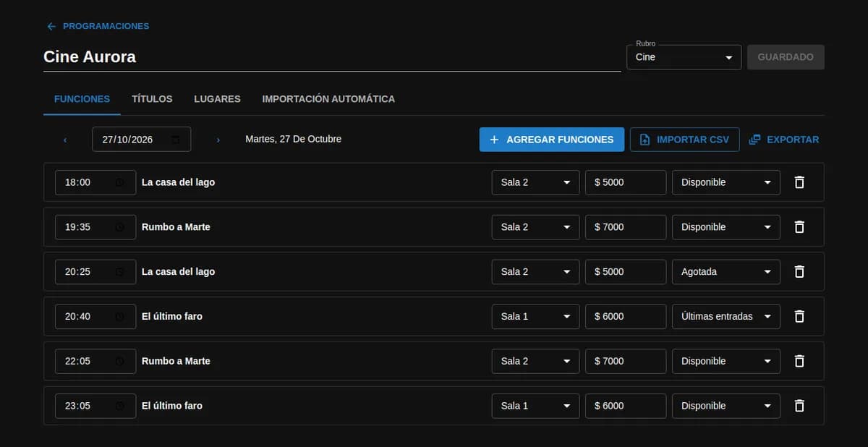Open clock picker in 18:00 time field
The width and height of the screenshot is (868, 447).
(x=119, y=182)
